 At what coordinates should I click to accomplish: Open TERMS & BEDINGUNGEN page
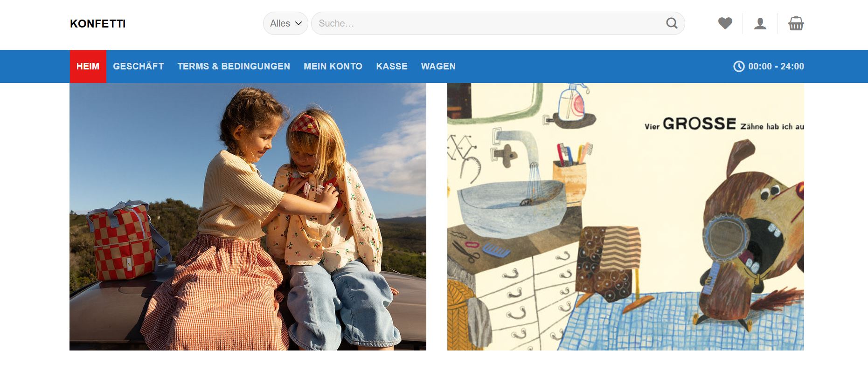point(234,66)
